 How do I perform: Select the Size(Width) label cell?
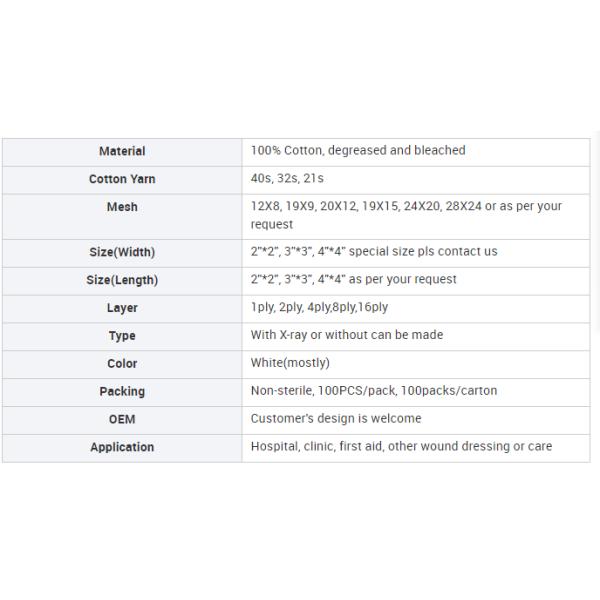pos(122,252)
